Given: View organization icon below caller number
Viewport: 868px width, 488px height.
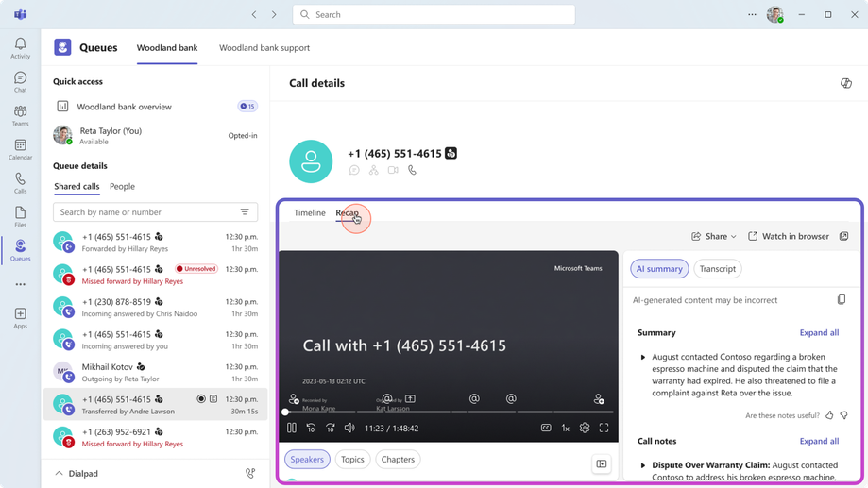Looking at the screenshot, I should pyautogui.click(x=374, y=171).
